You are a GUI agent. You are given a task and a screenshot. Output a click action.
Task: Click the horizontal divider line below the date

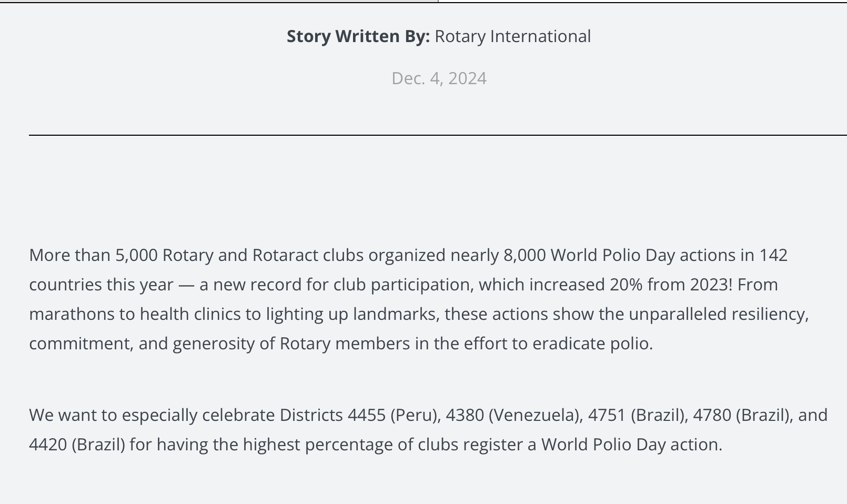(x=438, y=135)
